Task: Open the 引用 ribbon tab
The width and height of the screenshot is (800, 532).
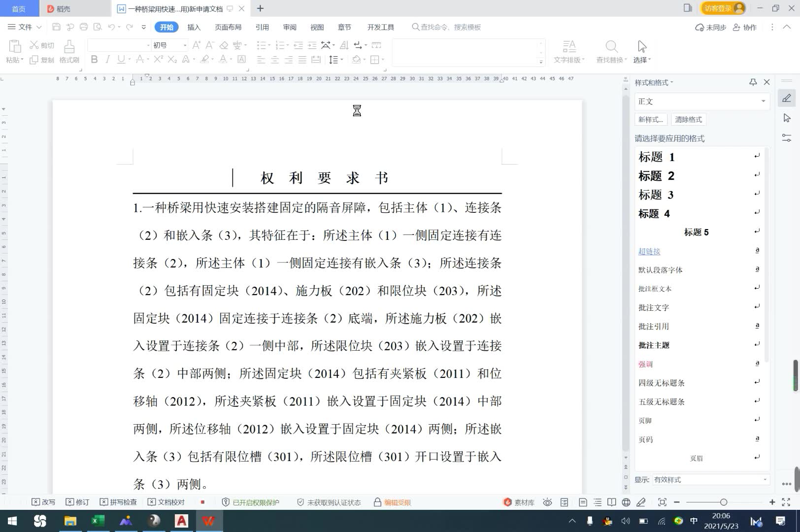Action: click(262, 27)
